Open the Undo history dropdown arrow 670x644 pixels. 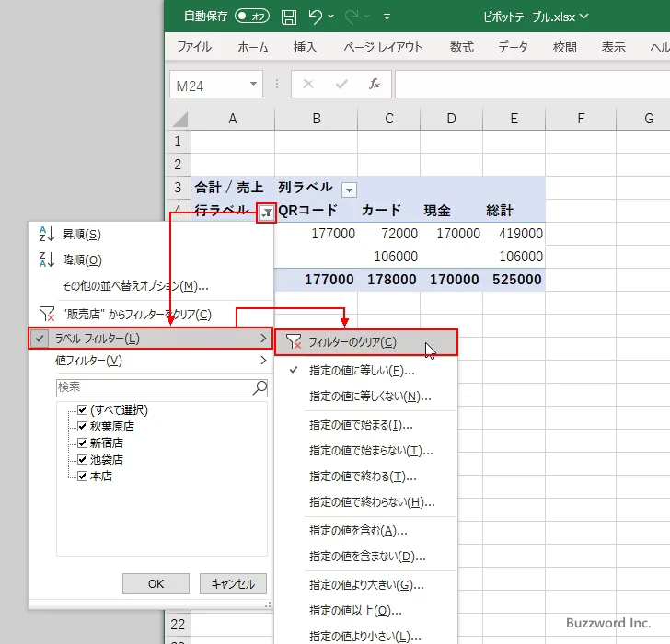tap(331, 17)
